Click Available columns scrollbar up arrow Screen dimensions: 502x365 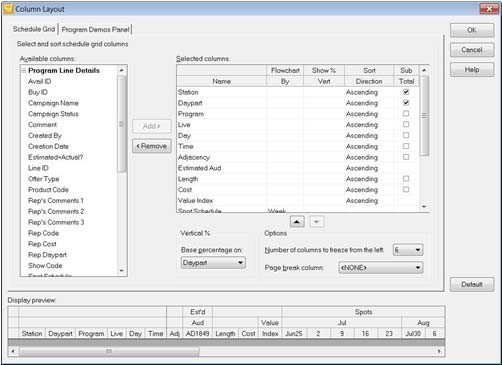(x=121, y=70)
